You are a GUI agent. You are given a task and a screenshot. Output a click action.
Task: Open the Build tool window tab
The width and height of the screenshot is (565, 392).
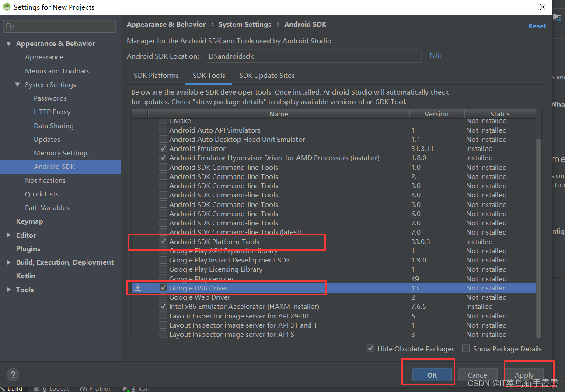pyautogui.click(x=12, y=388)
